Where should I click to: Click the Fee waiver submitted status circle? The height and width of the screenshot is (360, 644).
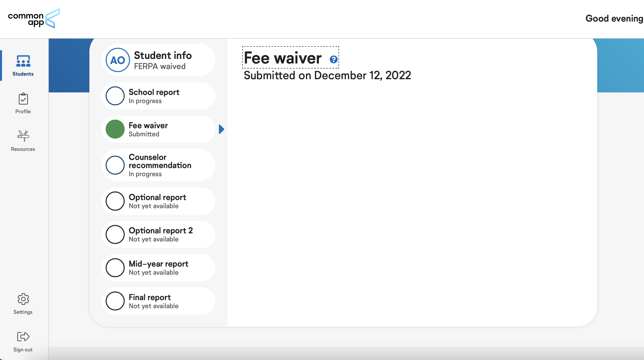115,129
